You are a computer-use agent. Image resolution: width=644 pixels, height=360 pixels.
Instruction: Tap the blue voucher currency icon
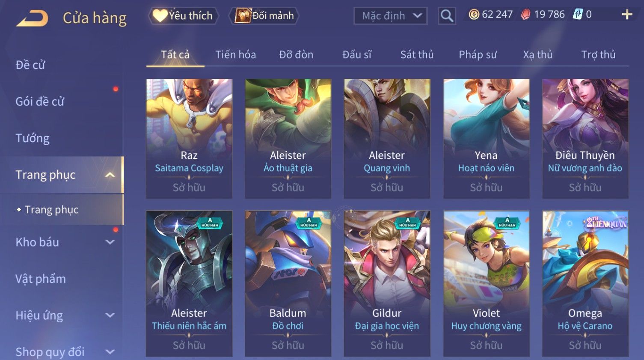coord(578,15)
